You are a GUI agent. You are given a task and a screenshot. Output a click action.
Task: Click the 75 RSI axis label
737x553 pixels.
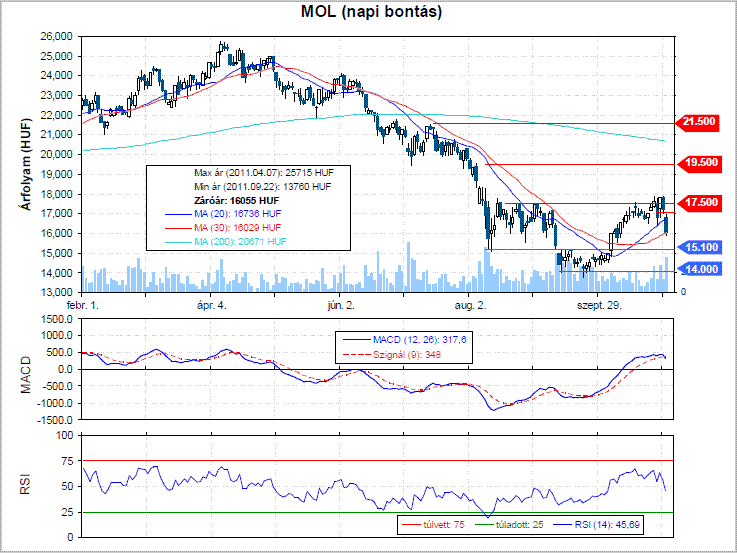pos(68,461)
